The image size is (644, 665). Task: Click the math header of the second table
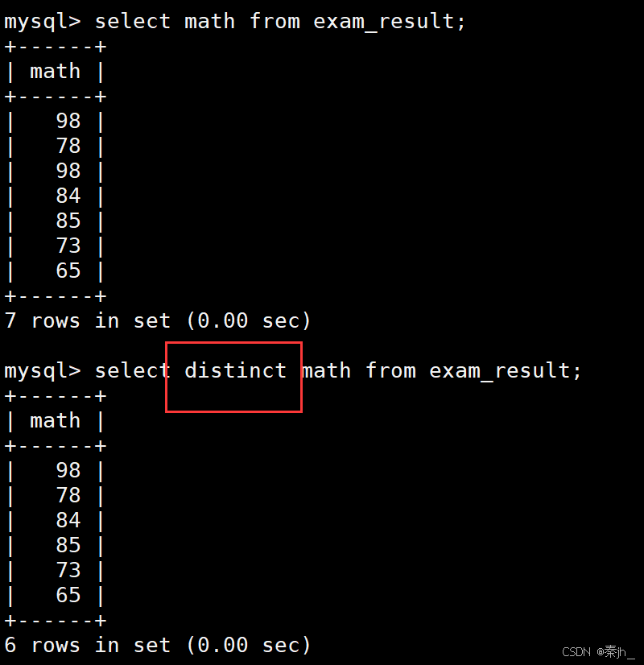(x=55, y=421)
